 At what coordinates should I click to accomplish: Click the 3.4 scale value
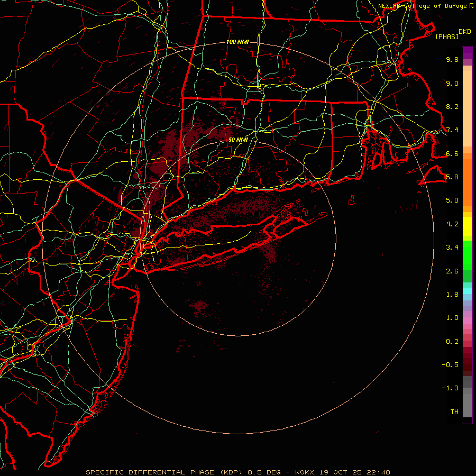pos(452,248)
